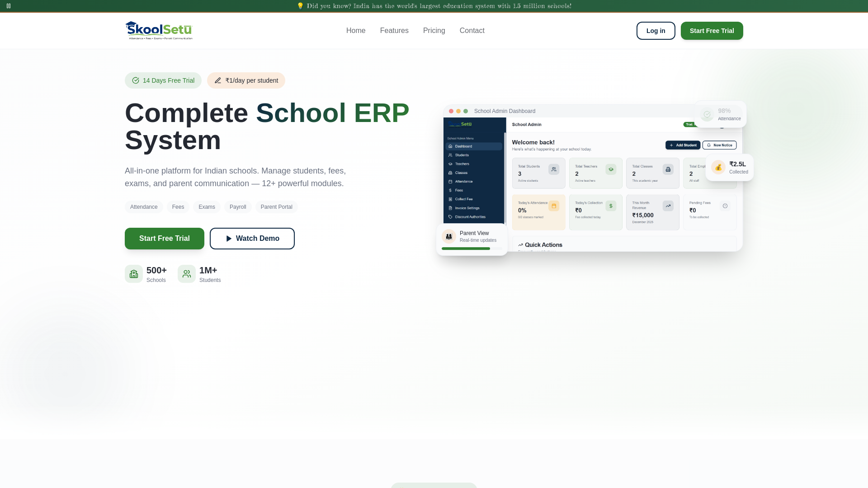
Task: Click the lightbulb icon in the top banner
Action: pyautogui.click(x=300, y=6)
